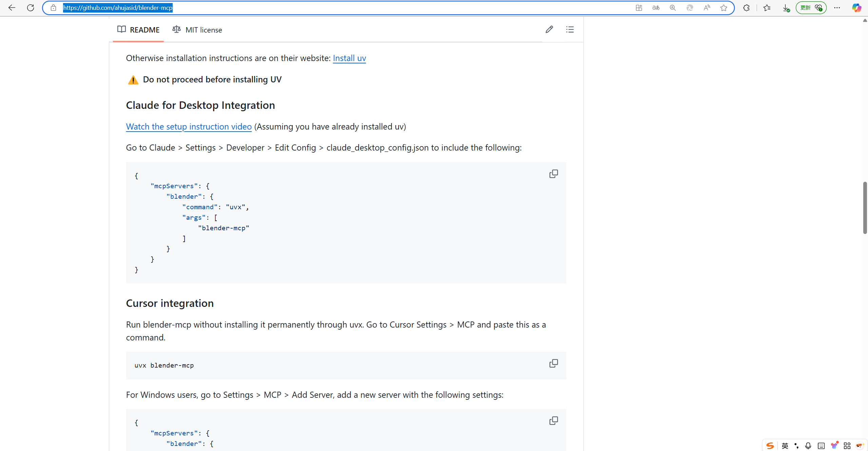The height and width of the screenshot is (451, 868).
Task: Click the translate page icon
Action: coord(656,8)
